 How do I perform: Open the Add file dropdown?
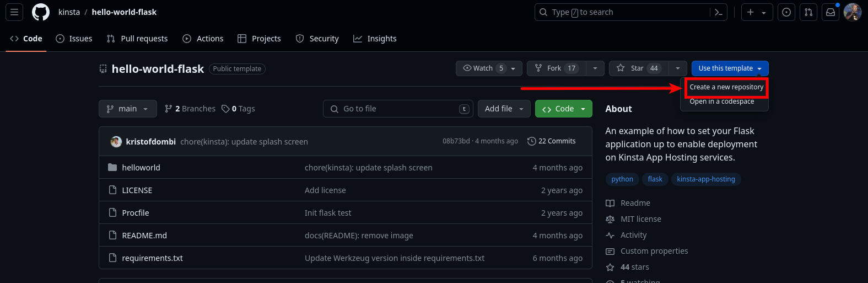504,109
